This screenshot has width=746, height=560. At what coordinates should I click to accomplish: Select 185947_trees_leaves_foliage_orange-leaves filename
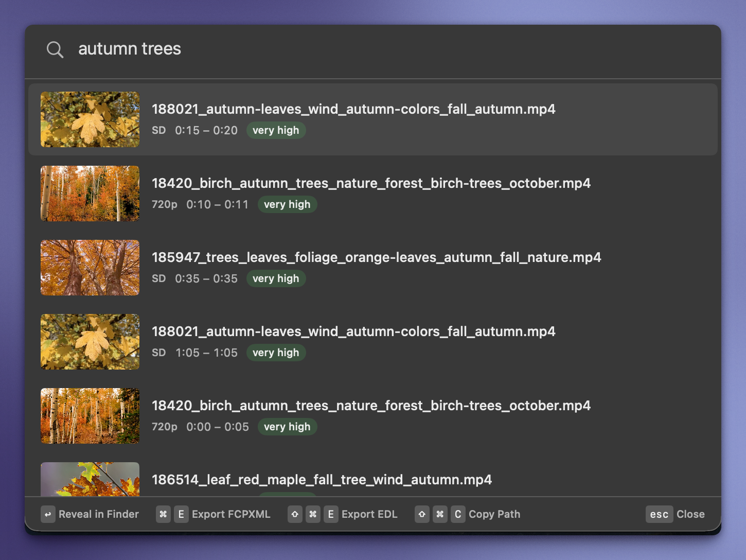click(x=376, y=257)
